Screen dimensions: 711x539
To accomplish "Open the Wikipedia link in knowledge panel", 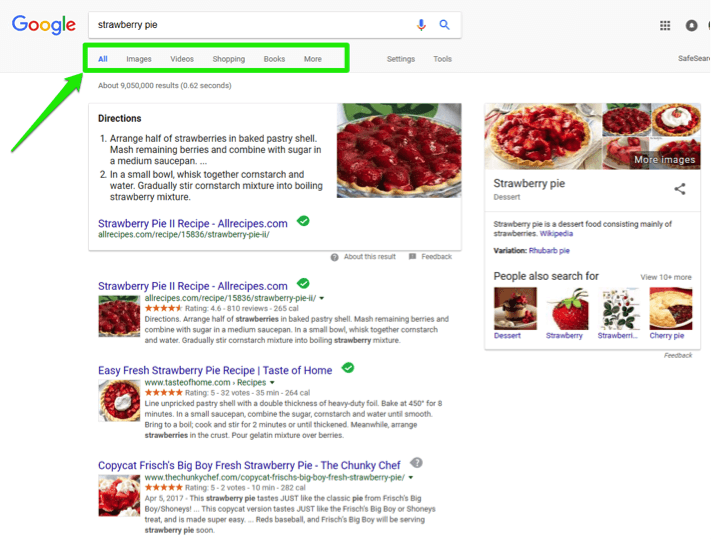I will 556,233.
